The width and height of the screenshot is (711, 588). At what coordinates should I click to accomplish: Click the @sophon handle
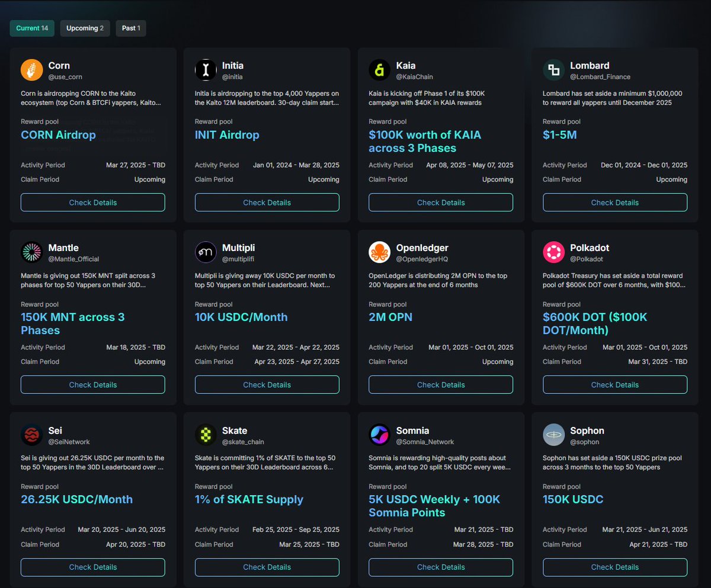585,442
